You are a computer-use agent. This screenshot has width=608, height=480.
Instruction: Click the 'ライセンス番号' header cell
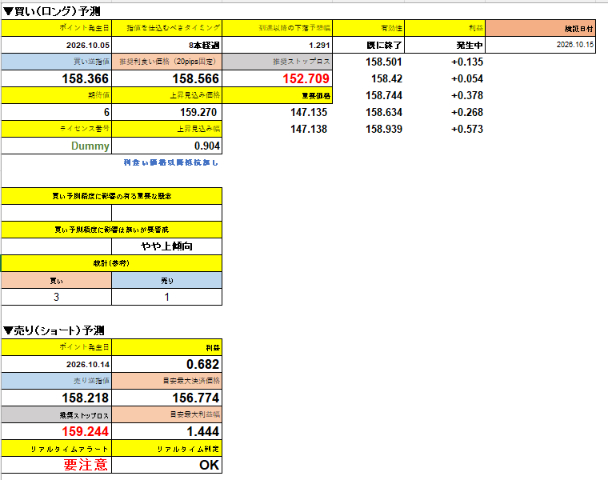[56, 129]
